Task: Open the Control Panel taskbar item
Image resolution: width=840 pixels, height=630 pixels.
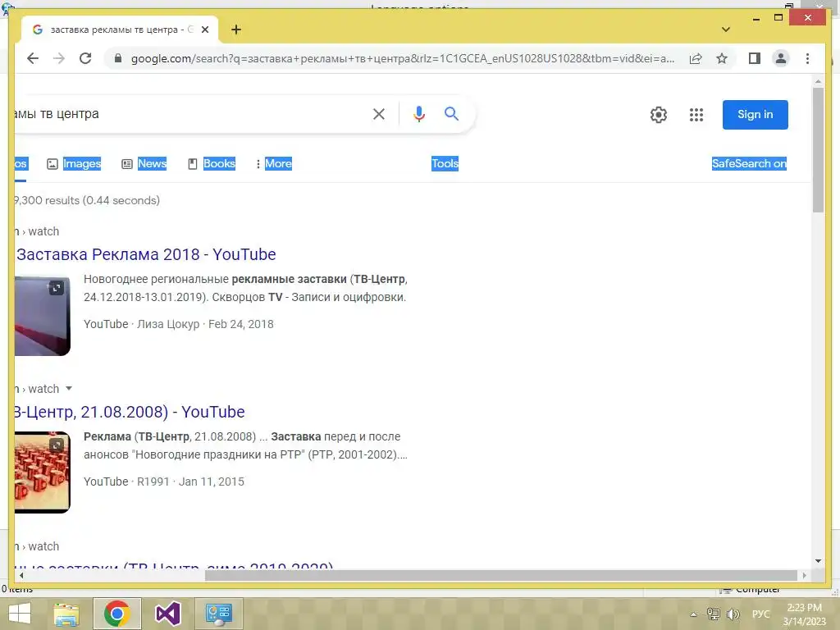Action: point(218,614)
